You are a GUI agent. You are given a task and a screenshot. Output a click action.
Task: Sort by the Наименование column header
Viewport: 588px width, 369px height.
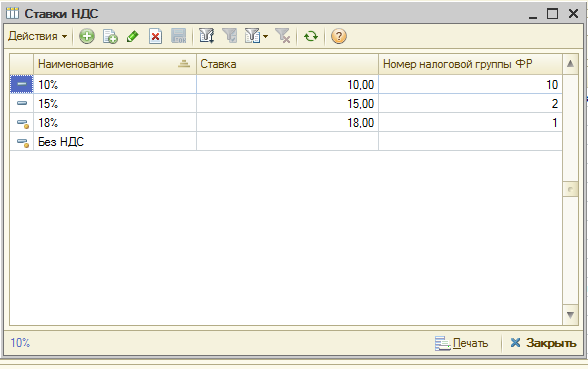click(x=115, y=64)
